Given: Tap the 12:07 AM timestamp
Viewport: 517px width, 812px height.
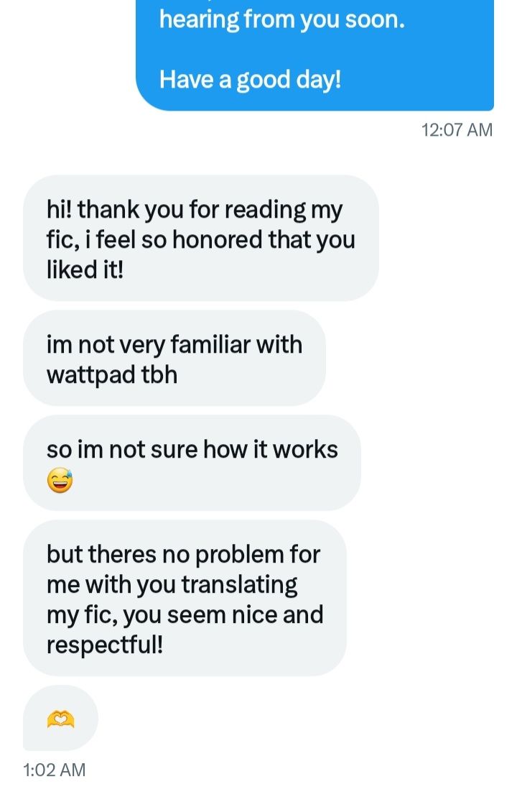Looking at the screenshot, I should coord(457,129).
